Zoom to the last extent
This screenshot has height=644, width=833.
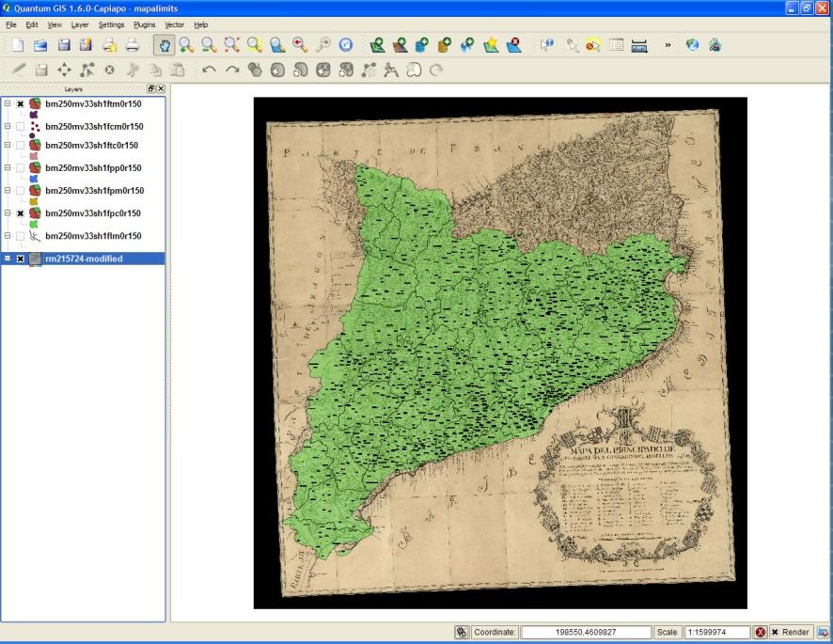click(x=300, y=45)
